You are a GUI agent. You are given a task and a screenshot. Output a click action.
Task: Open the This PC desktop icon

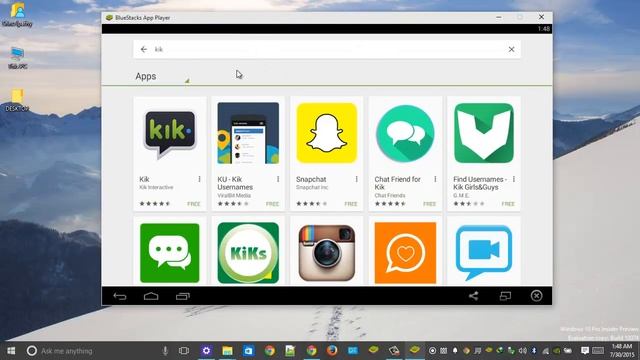[x=17, y=58]
